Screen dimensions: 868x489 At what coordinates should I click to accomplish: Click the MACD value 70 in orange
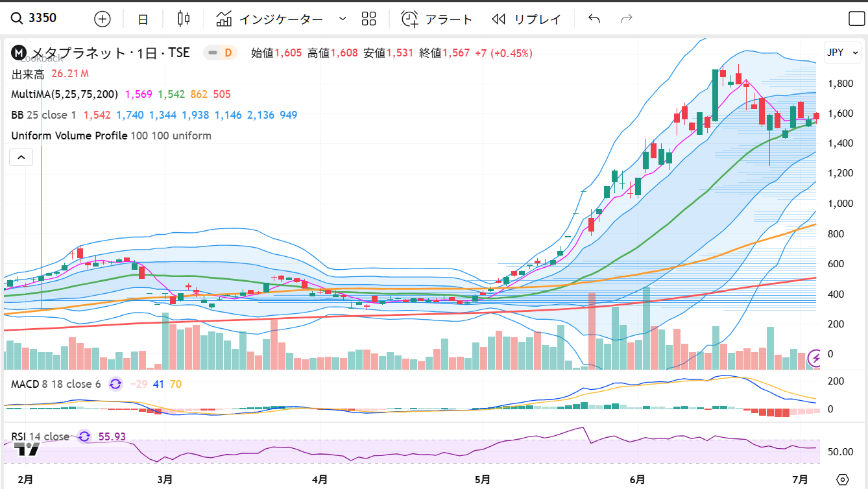click(x=176, y=384)
